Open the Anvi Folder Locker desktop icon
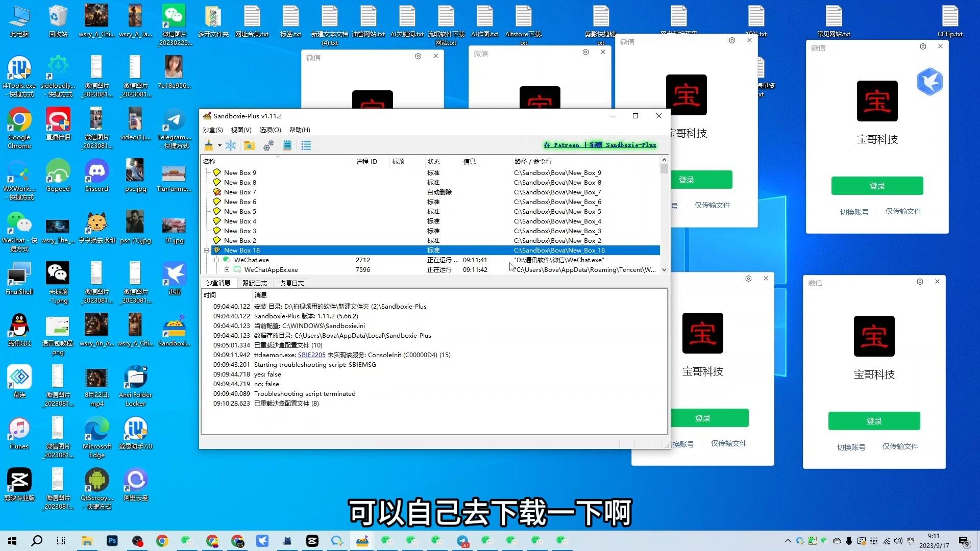This screenshot has height=551, width=980. pos(135,386)
